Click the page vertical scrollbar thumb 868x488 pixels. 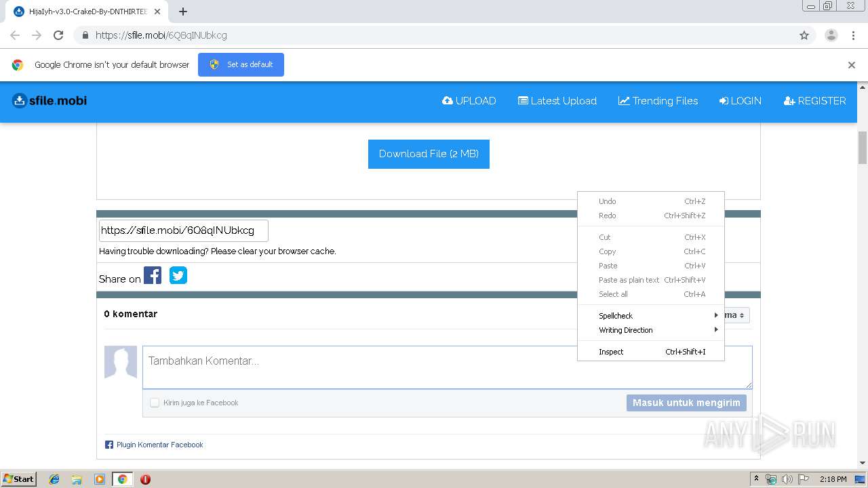863,147
